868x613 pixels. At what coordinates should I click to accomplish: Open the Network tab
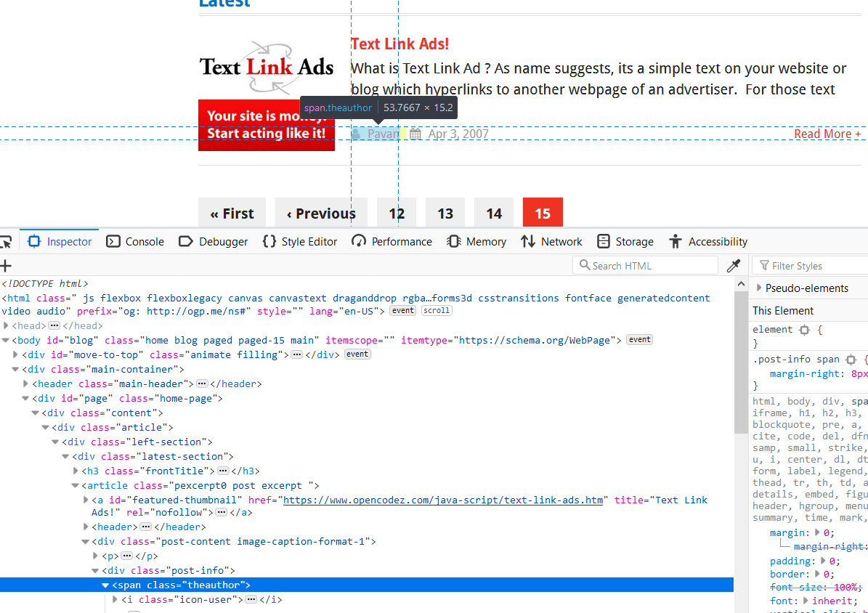tap(551, 241)
